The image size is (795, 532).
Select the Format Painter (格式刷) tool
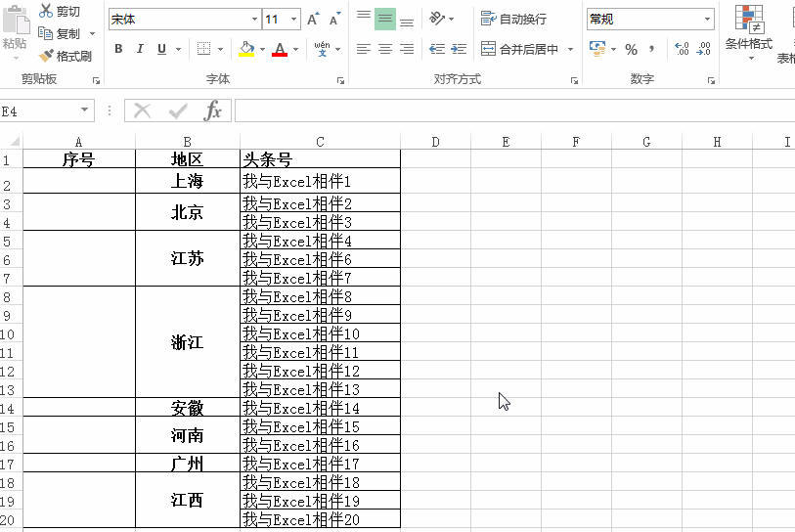click(65, 56)
